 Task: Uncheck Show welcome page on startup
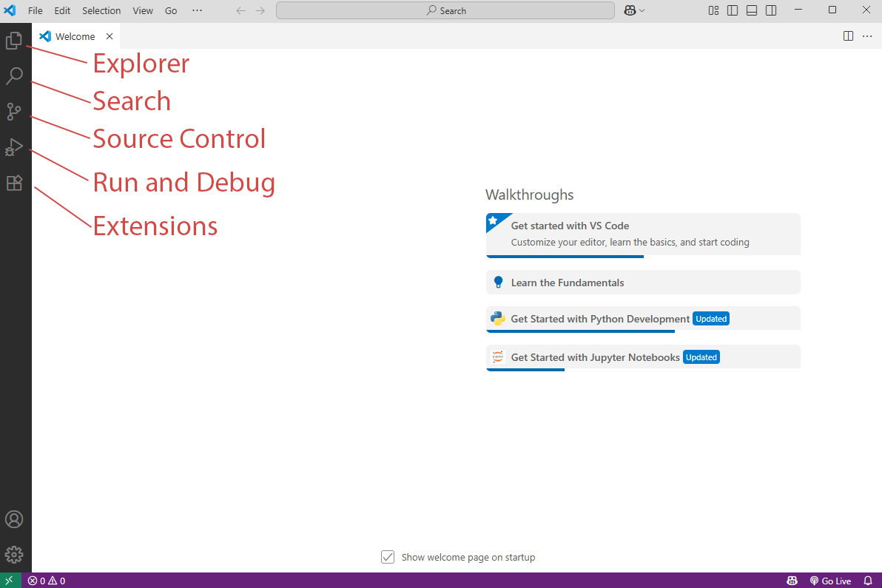[x=388, y=557]
